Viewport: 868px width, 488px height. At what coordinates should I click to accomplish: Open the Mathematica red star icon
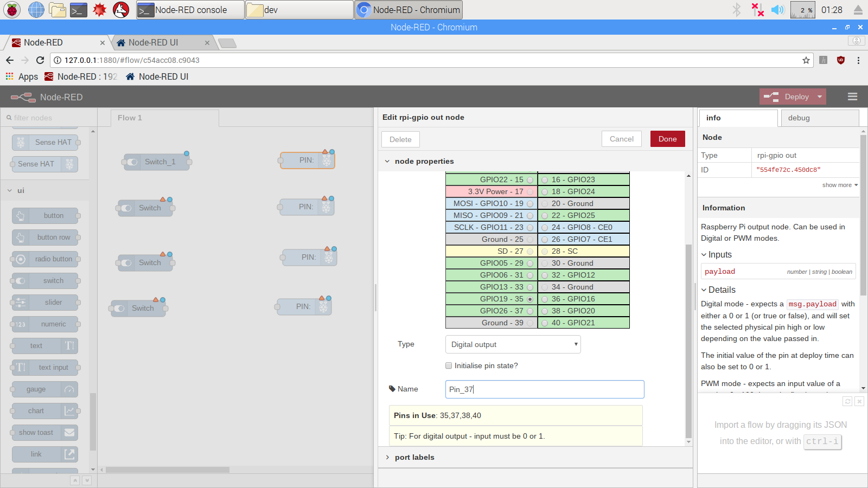(100, 10)
